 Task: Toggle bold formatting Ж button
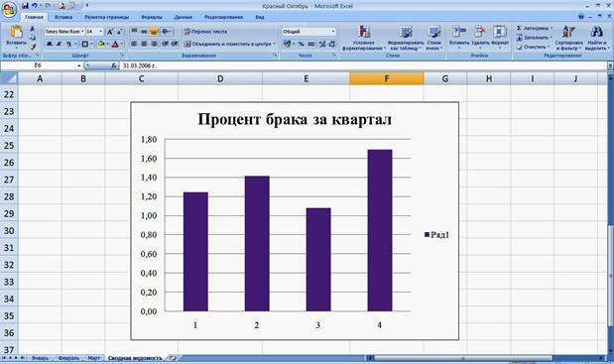(49, 44)
